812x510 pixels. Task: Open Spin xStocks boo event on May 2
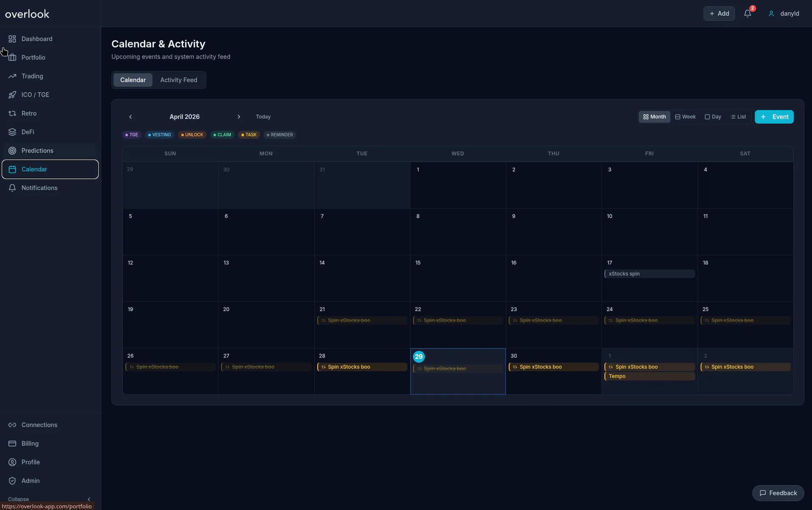745,367
